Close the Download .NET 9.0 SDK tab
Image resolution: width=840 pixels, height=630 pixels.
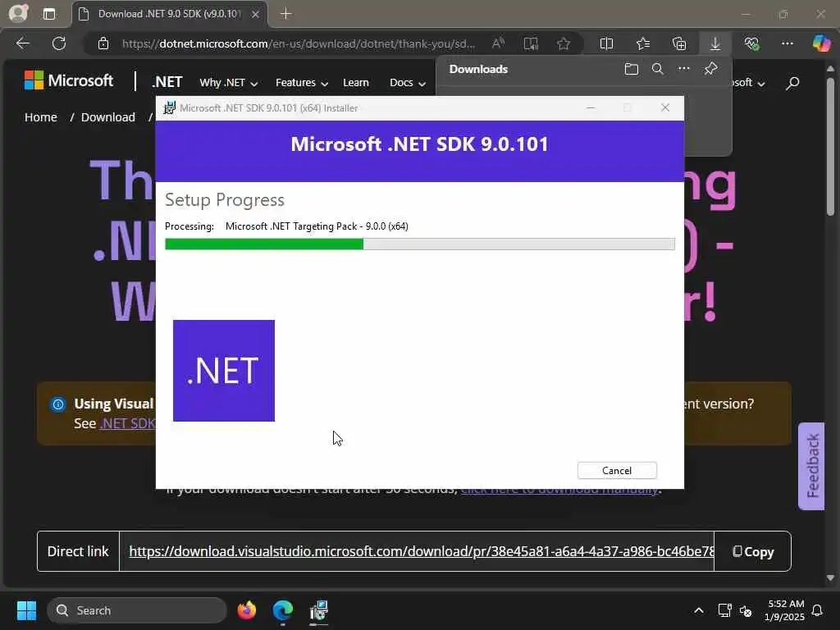(x=256, y=14)
